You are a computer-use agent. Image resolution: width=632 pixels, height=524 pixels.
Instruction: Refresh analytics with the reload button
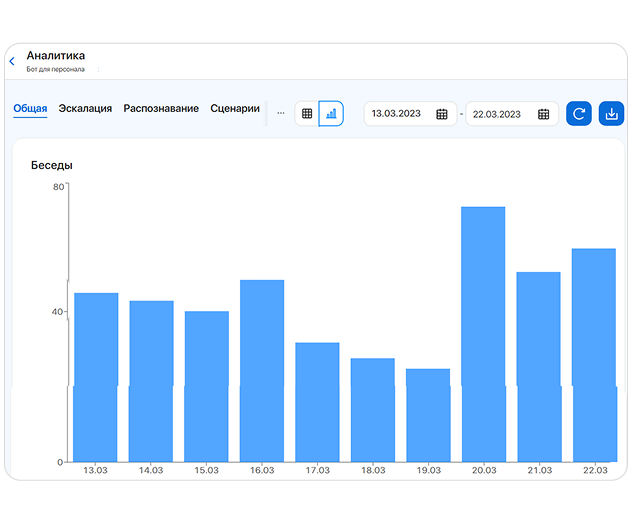click(x=579, y=114)
